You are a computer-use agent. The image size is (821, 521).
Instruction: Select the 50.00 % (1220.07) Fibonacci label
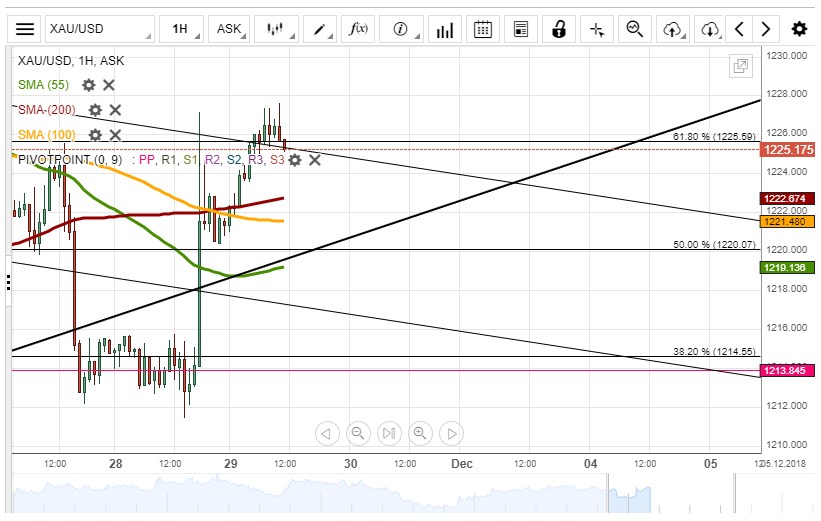(714, 245)
